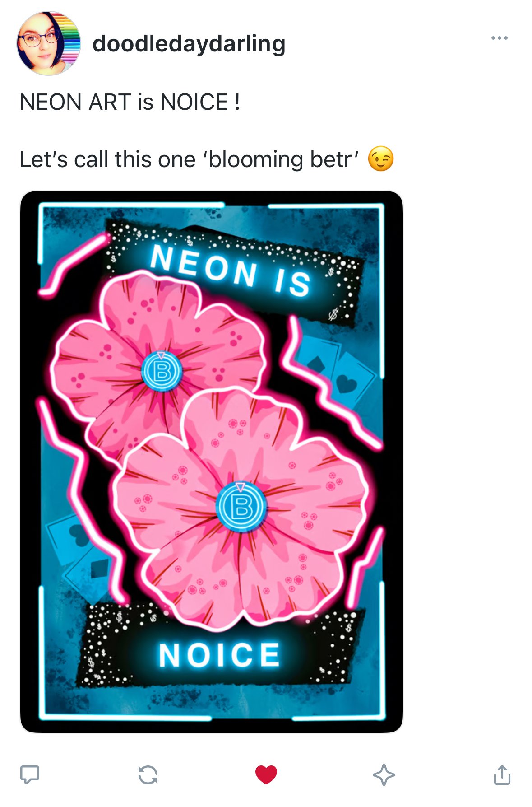Visit the doodledaydarling username link
Screen dimensions: 532x807
coord(189,44)
